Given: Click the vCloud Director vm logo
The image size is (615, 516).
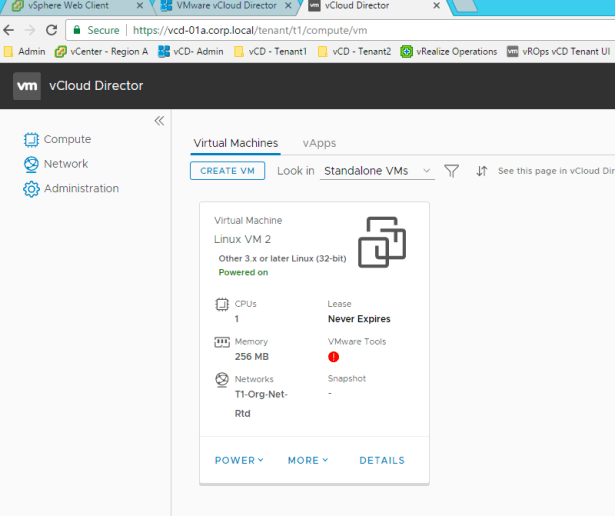Looking at the screenshot, I should (x=27, y=86).
